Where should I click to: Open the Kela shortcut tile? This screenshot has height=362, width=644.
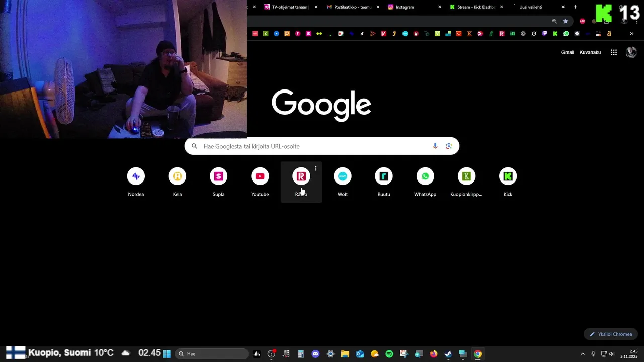tap(177, 182)
